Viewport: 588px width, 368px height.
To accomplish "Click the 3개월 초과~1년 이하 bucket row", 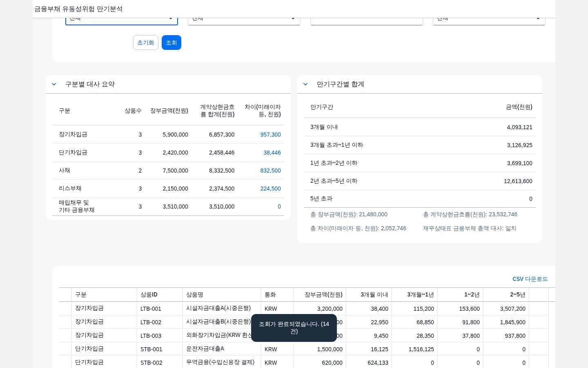I will (x=420, y=145).
